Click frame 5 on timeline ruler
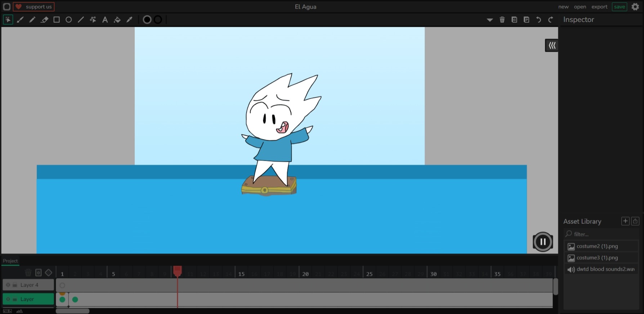644x314 pixels. click(x=113, y=274)
